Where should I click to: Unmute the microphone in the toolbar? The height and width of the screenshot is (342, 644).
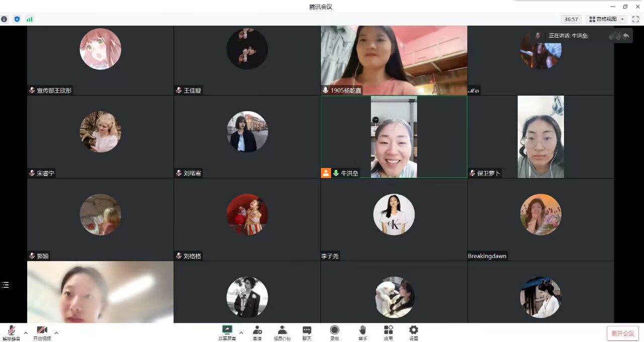coord(11,332)
